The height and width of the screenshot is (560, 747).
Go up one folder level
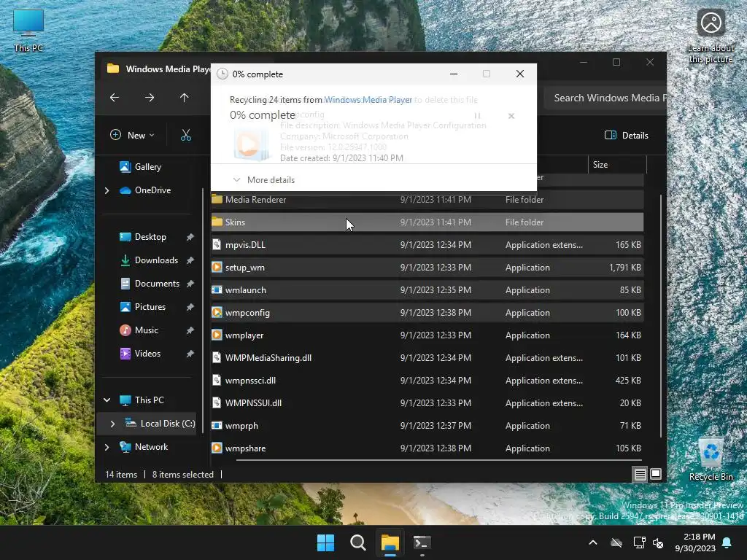[185, 98]
